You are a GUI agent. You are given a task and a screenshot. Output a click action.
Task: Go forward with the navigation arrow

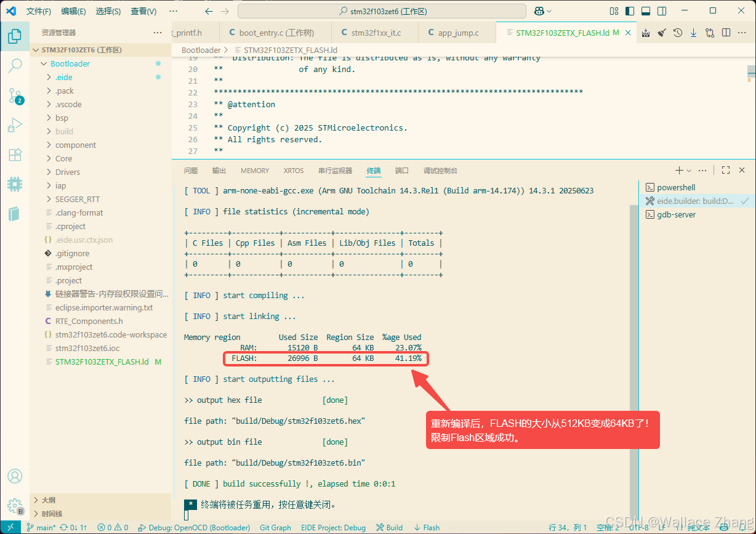[x=225, y=11]
